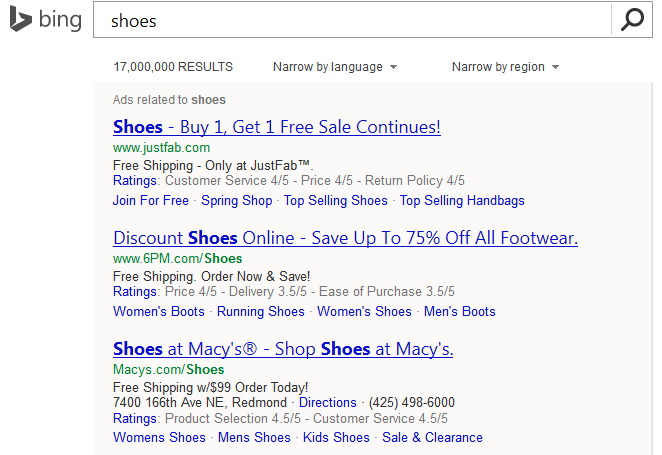This screenshot has height=455, width=662.
Task: Click Running Shoes sitelink
Action: pos(260,311)
